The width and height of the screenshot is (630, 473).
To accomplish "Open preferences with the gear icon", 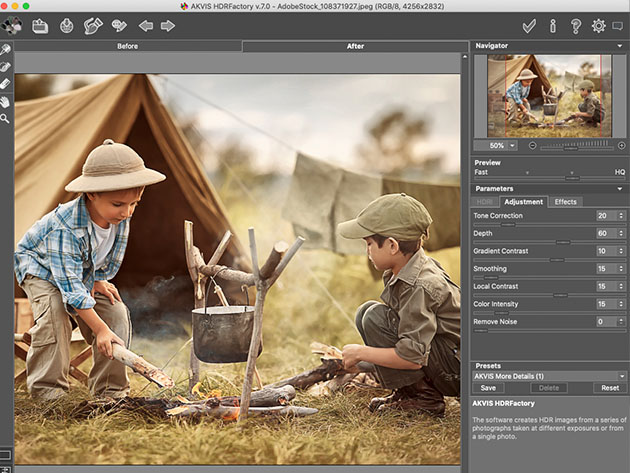I will click(x=598, y=25).
